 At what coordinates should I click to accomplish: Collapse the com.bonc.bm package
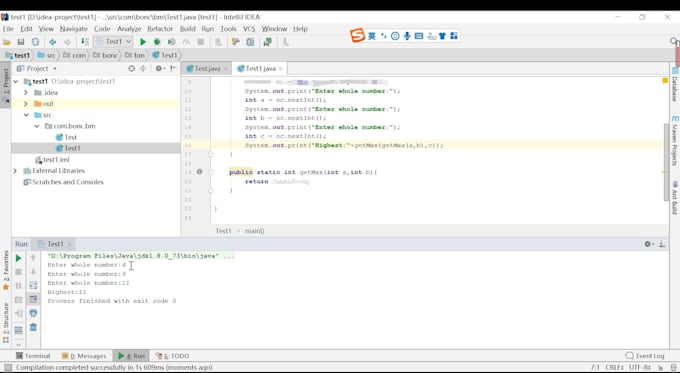(x=37, y=126)
